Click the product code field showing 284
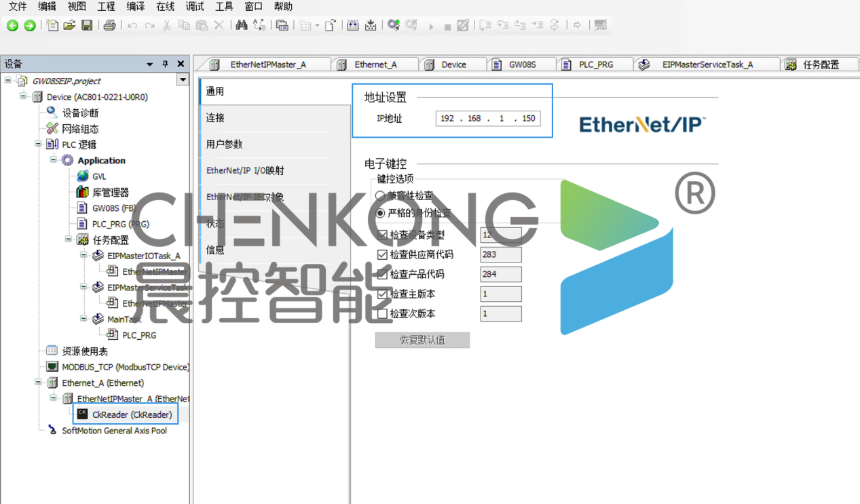The image size is (860, 504). [x=501, y=274]
